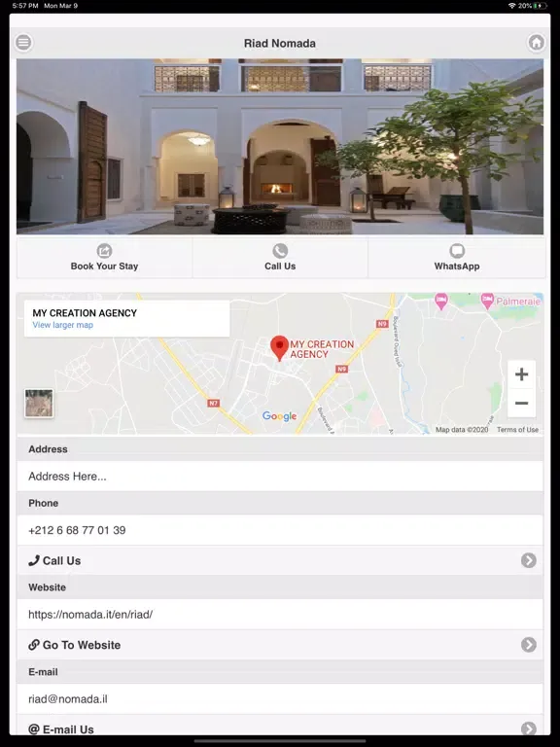This screenshot has width=560, height=747.
Task: Select the email riad@nomada.il
Action: (x=68, y=699)
